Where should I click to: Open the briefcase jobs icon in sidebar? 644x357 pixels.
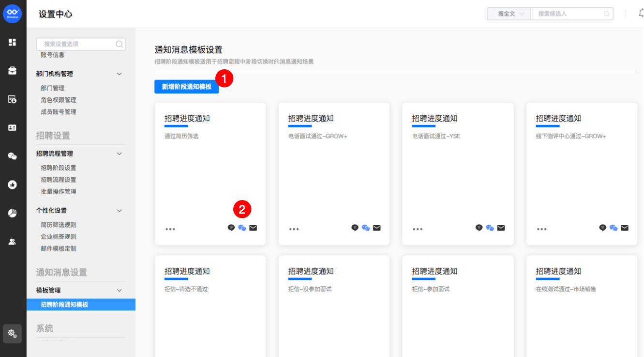[13, 71]
